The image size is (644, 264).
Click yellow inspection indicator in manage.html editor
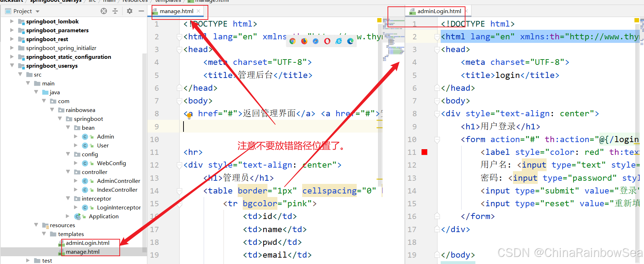(379, 21)
